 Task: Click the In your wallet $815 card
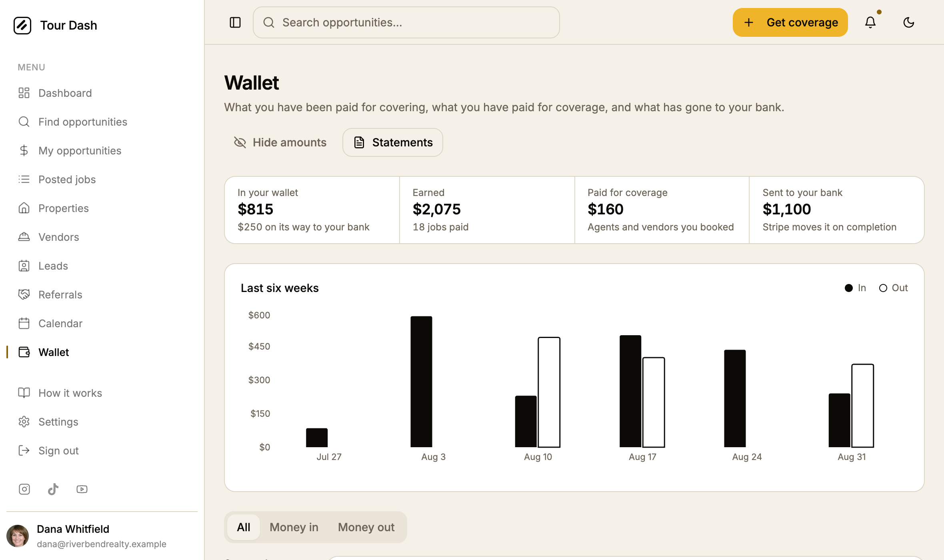point(312,210)
